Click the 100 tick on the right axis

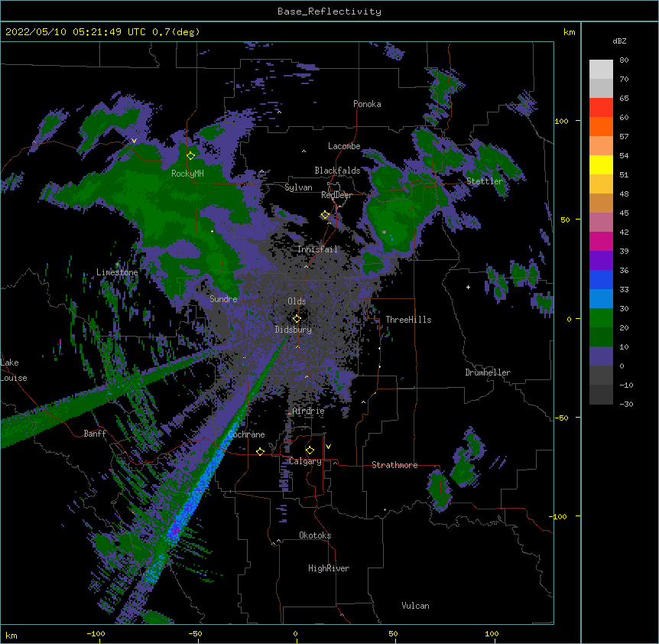pos(561,121)
